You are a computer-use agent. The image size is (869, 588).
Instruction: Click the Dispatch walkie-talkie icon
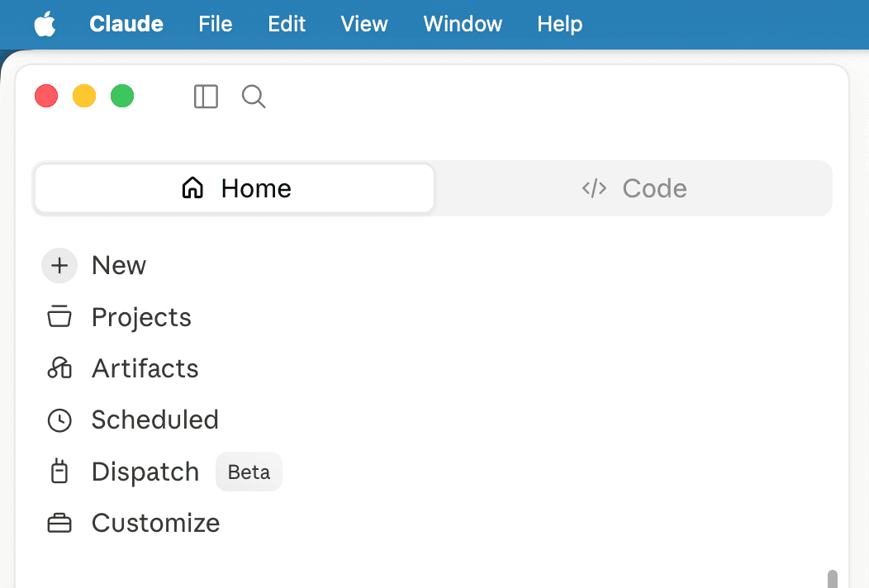click(59, 472)
